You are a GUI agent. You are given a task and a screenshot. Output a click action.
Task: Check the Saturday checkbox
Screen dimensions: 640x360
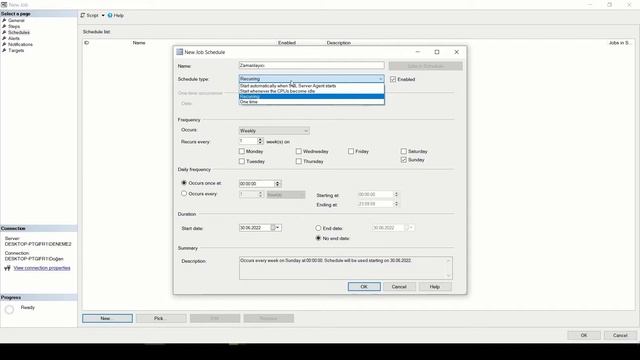click(404, 151)
